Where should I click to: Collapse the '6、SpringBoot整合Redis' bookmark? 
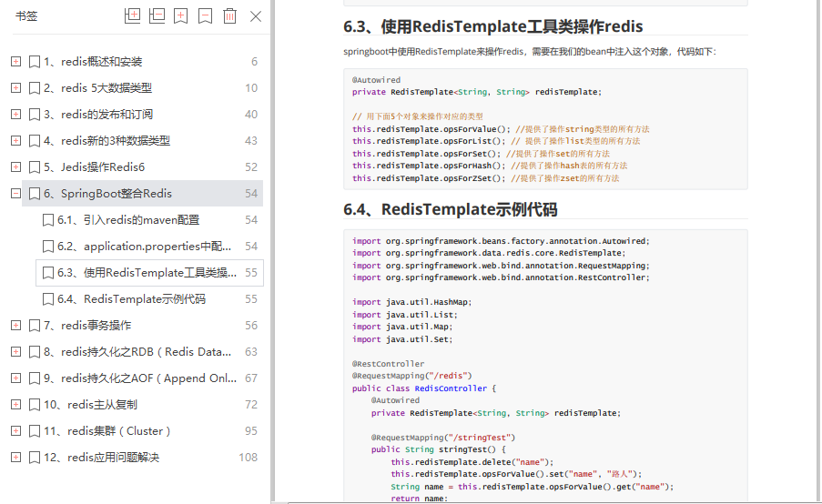pyautogui.click(x=16, y=194)
